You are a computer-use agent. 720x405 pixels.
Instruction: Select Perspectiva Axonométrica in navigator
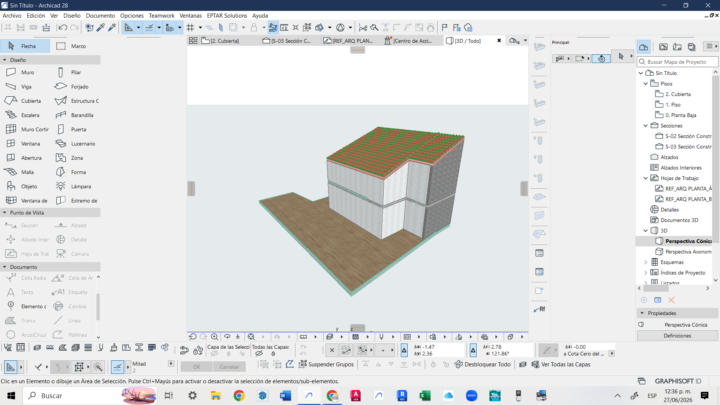(x=684, y=252)
